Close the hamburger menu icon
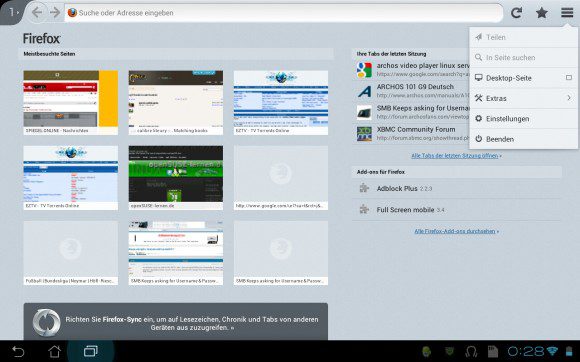The image size is (580, 362). (x=567, y=13)
